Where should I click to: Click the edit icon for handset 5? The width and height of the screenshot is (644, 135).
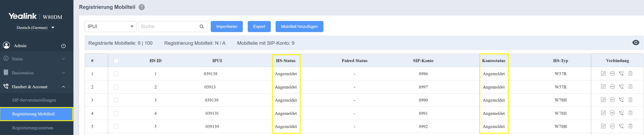[603, 126]
